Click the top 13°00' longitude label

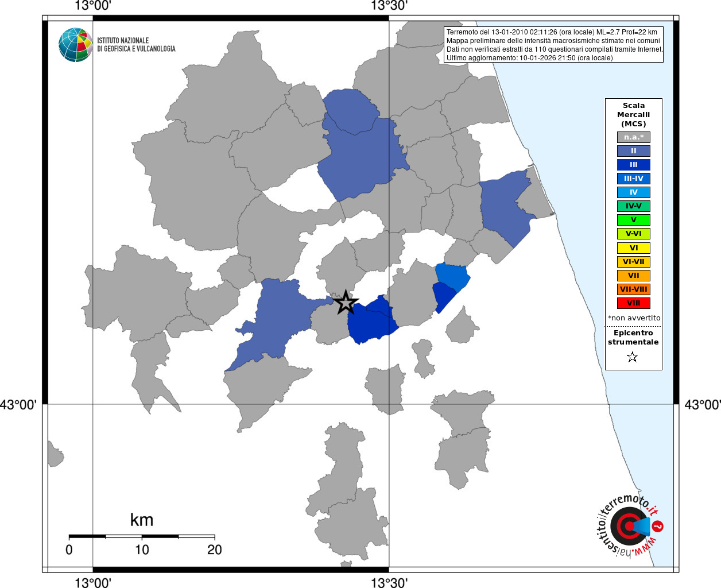(93, 6)
